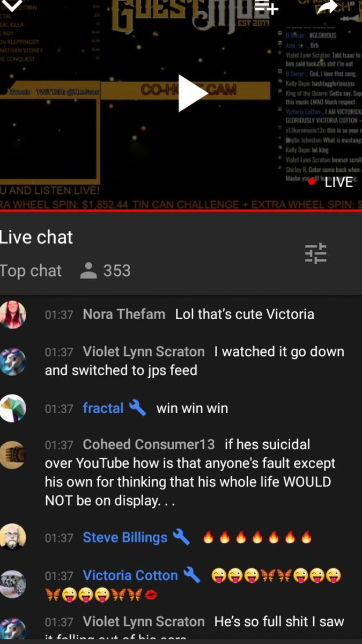Tap the share arrow icon
The width and height of the screenshot is (362, 644).
click(x=328, y=7)
